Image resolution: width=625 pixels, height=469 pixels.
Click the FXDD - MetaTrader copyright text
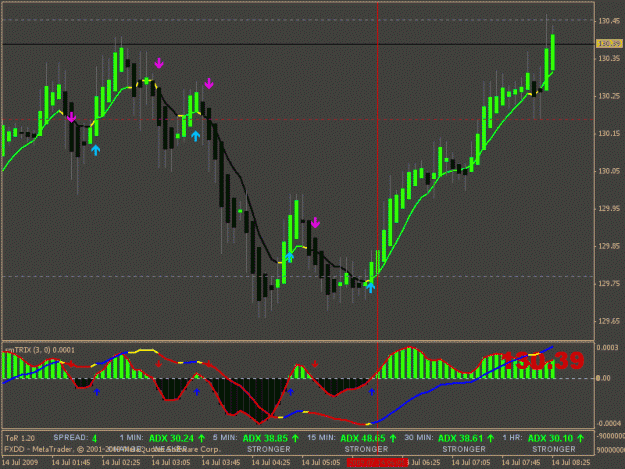point(112,449)
